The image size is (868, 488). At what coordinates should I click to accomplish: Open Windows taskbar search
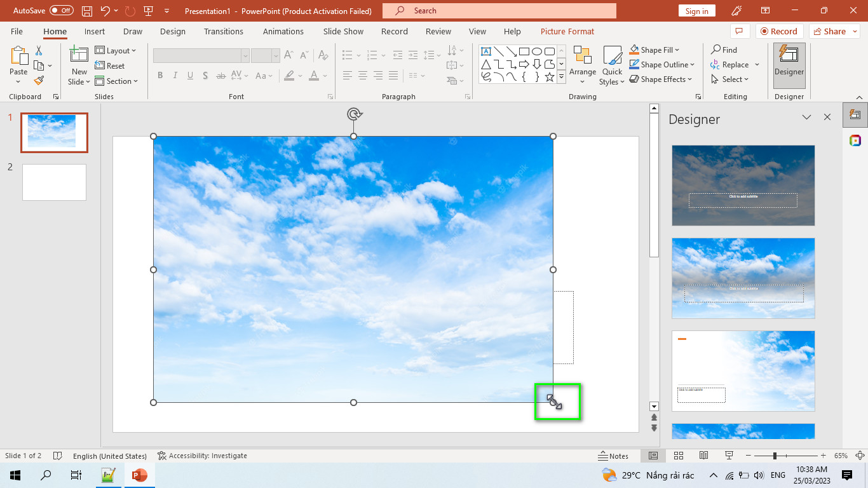[46, 475]
